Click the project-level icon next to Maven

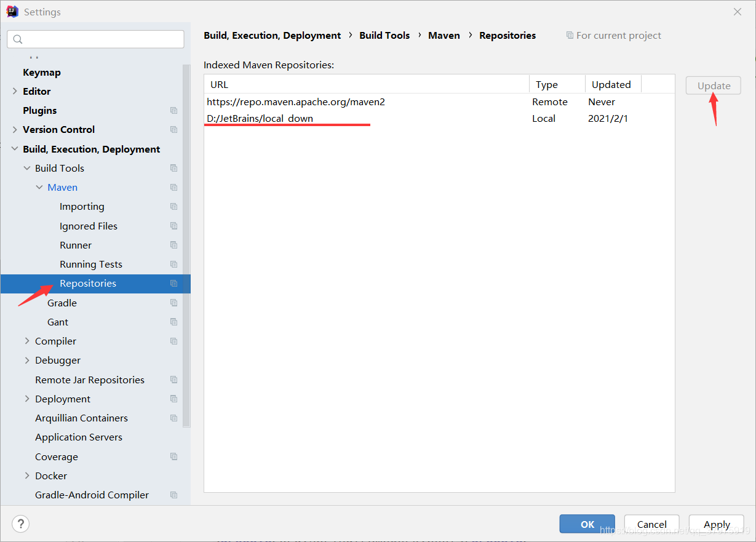click(x=173, y=188)
